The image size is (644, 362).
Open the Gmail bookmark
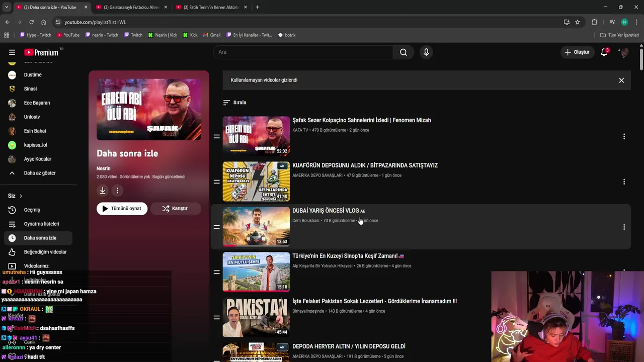tap(212, 35)
